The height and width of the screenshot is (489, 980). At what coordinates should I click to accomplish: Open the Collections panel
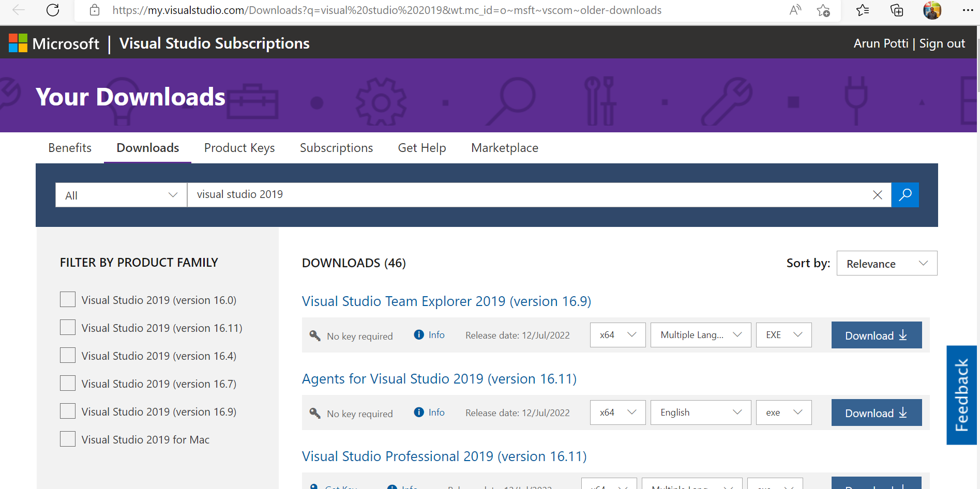point(897,10)
